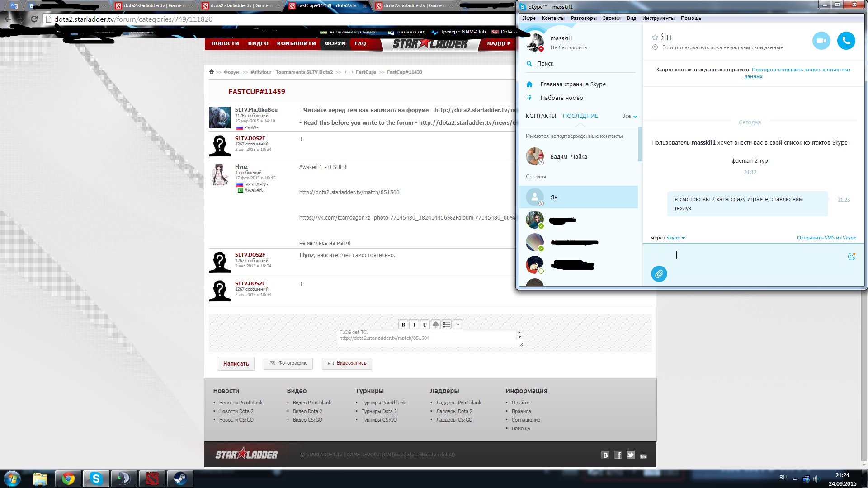Show hidden system tray icons

tap(795, 479)
